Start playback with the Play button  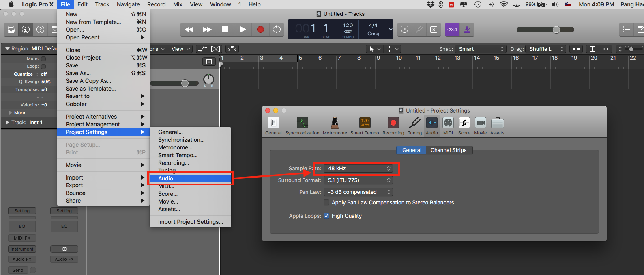click(x=243, y=29)
